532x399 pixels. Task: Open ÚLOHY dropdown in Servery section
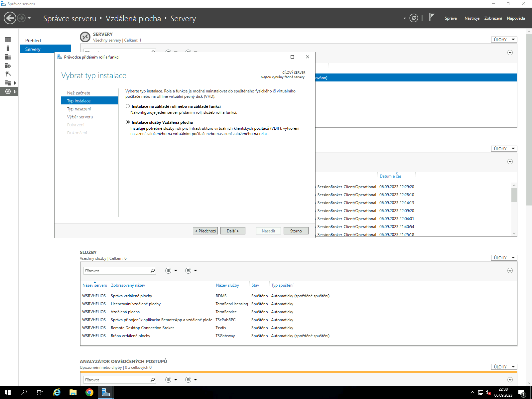[504, 40]
